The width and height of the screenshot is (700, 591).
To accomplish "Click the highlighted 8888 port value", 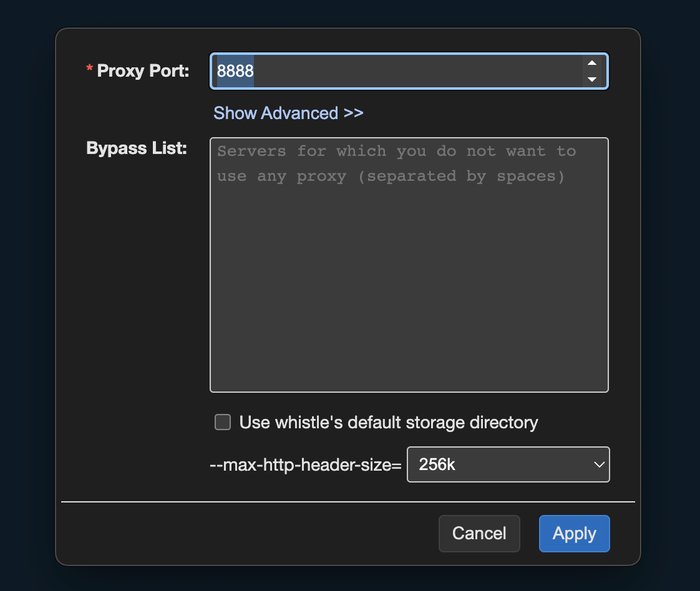I will (235, 71).
